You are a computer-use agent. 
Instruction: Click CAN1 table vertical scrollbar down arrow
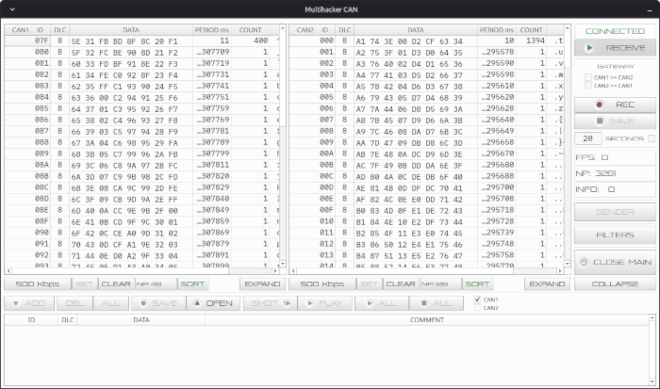click(x=283, y=264)
